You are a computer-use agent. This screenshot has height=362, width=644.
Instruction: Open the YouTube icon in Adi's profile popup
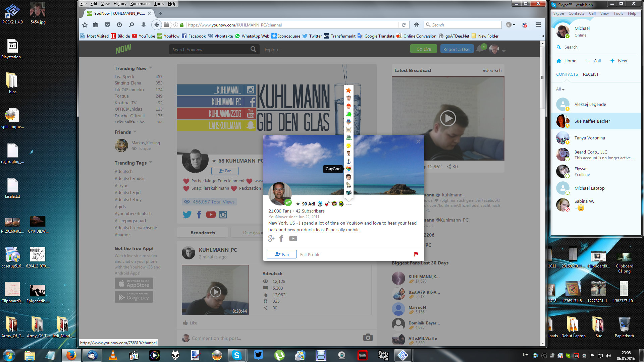click(293, 239)
